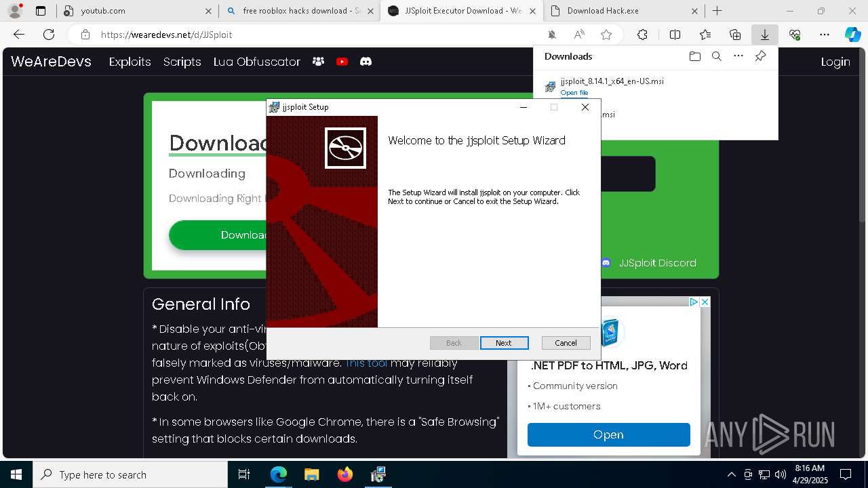Screen dimensions: 868x488
Task: Open Downloads panel more options
Action: (738, 56)
